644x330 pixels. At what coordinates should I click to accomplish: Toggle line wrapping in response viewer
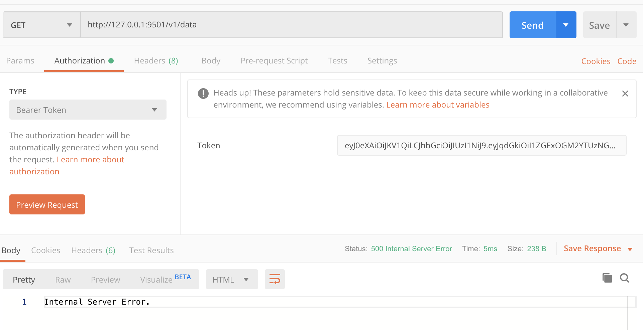coord(275,279)
